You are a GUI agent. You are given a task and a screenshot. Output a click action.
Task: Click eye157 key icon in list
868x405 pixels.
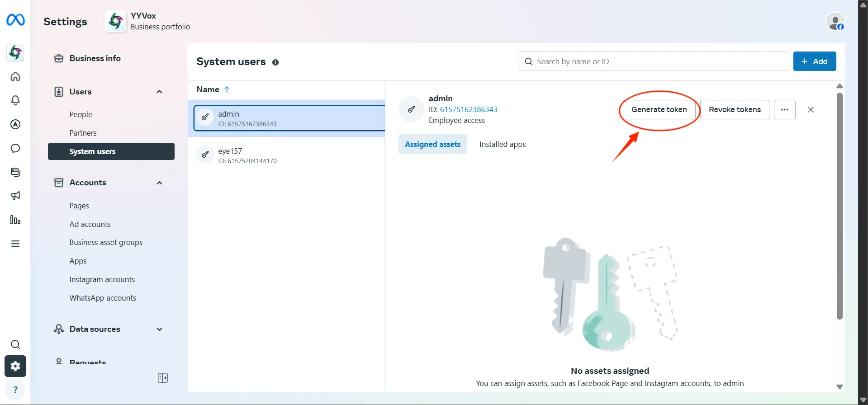205,155
